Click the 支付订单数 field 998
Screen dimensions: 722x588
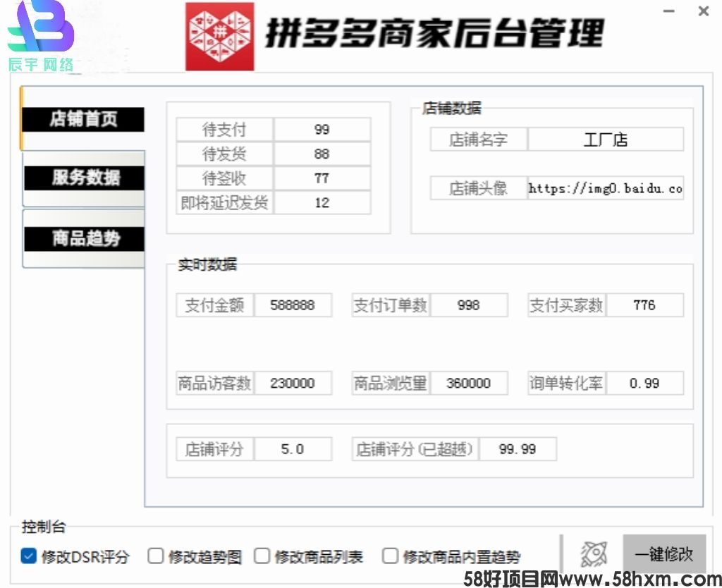point(469,305)
